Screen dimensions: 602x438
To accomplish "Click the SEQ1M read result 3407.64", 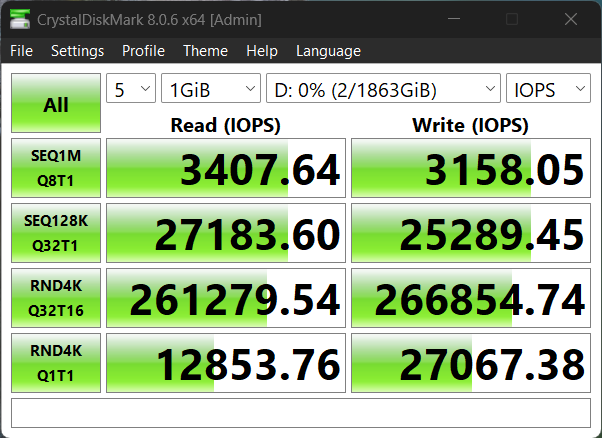I will click(226, 169).
